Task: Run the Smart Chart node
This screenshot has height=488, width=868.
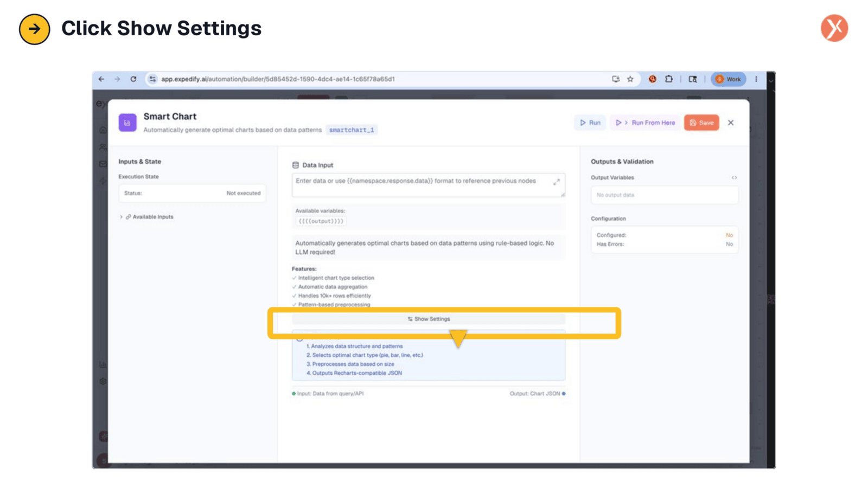Action: 590,123
